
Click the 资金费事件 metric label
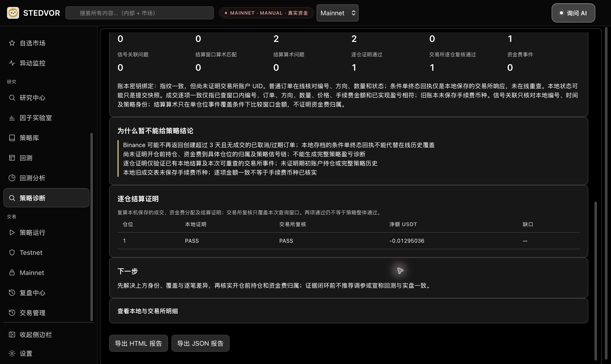point(520,55)
